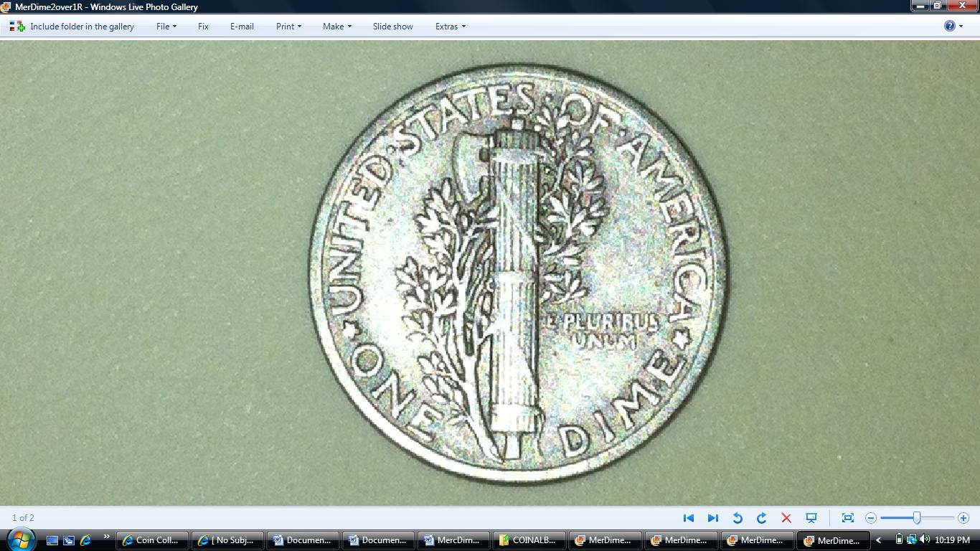Open the Fix panel
The image size is (980, 551).
click(x=203, y=27)
